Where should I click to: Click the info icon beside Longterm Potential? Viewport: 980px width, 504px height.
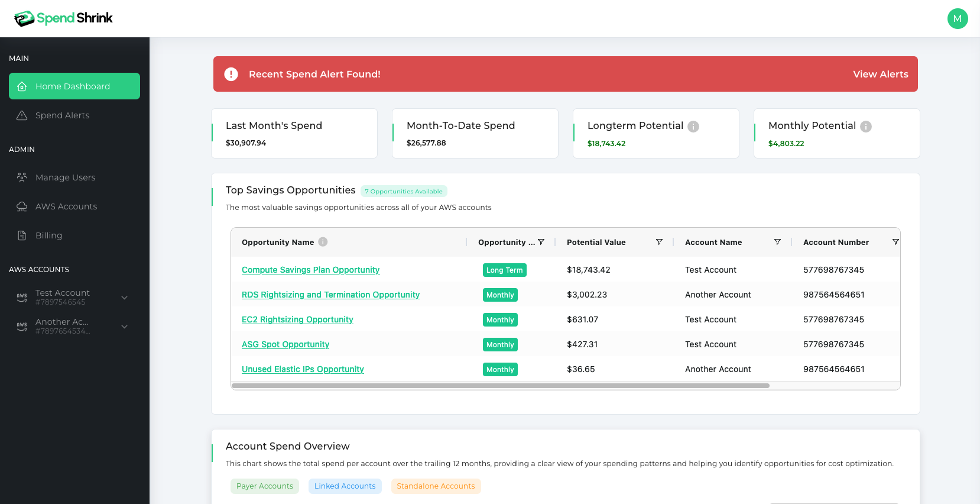[693, 127]
